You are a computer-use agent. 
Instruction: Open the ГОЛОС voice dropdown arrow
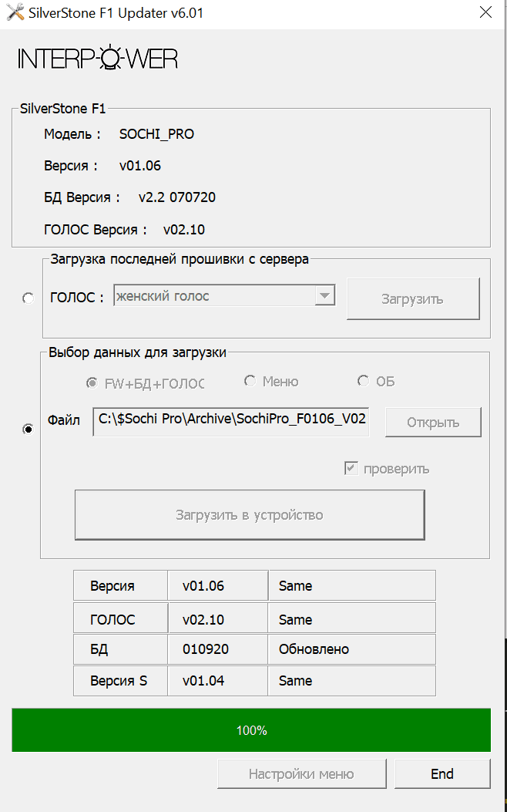click(x=325, y=296)
